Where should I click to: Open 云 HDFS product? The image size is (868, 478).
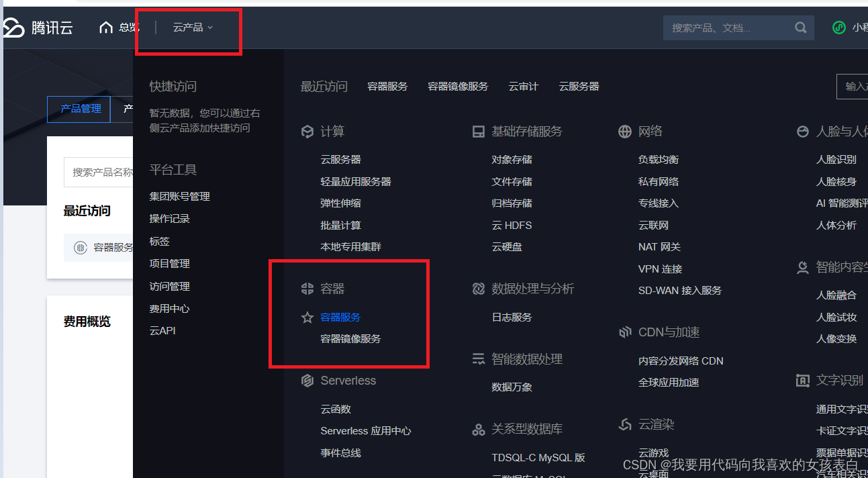[512, 226]
